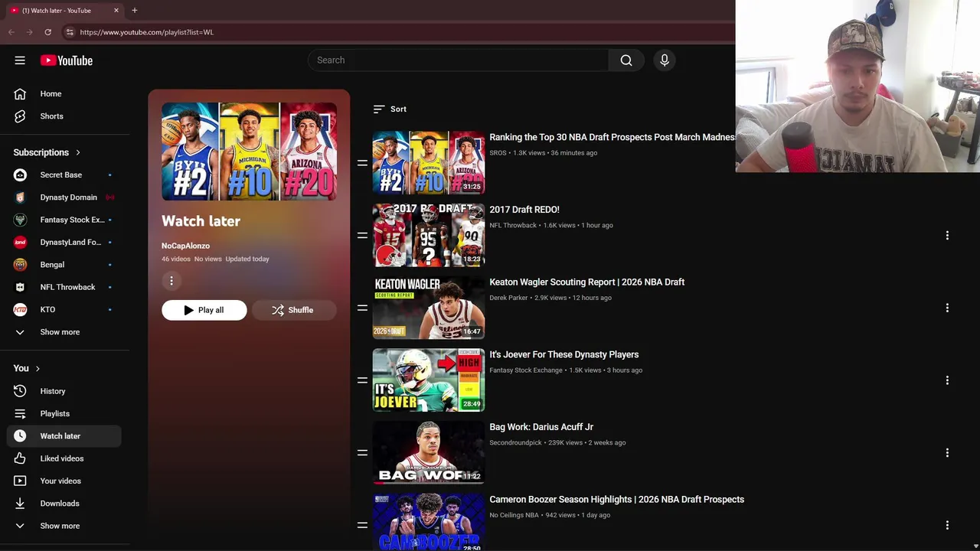Open the Home sidebar item
The image size is (980, 551).
tap(65, 93)
